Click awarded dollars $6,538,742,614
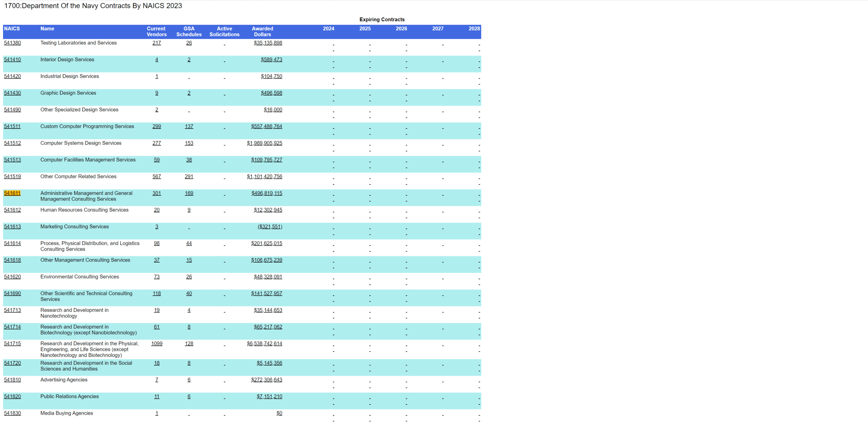The height and width of the screenshot is (426, 868). (x=264, y=344)
